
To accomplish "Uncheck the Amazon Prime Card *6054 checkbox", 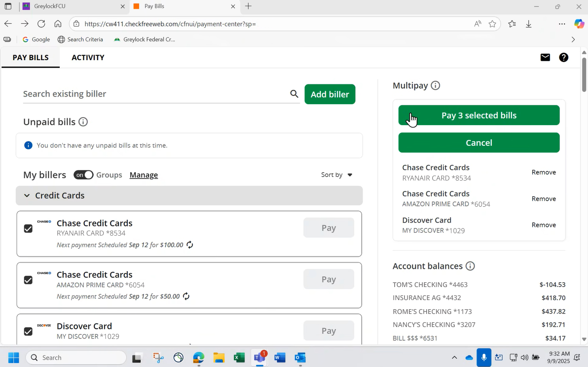I will tap(28, 280).
